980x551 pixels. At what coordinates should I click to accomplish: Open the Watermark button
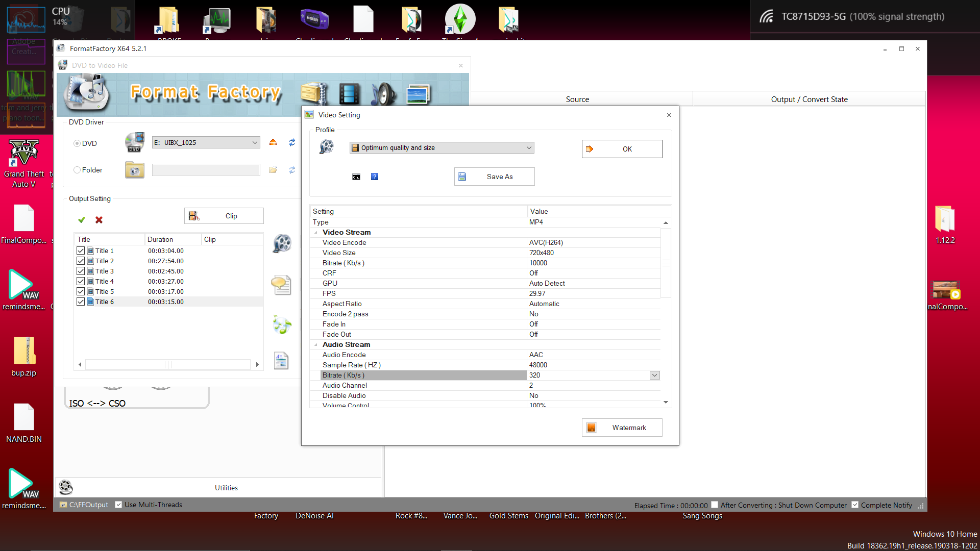click(x=622, y=428)
